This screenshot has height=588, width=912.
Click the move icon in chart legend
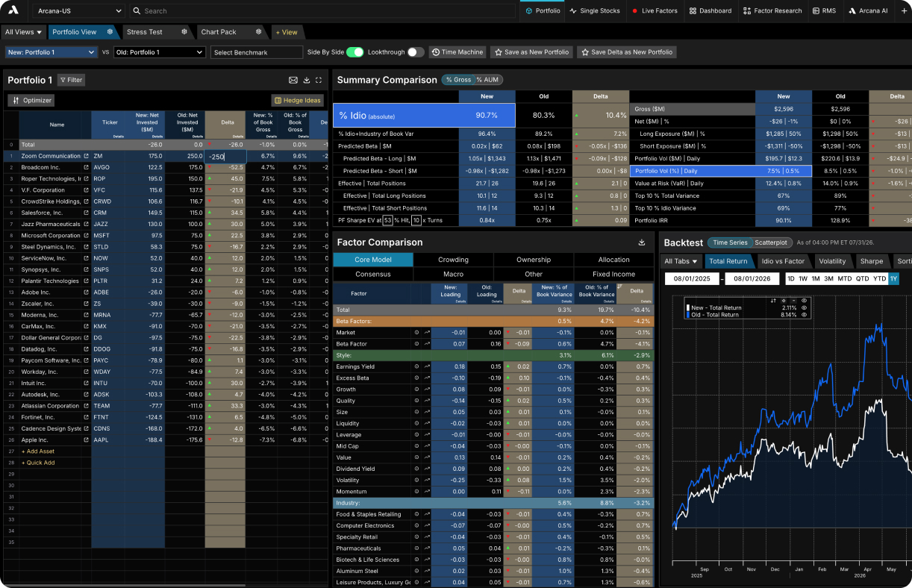[x=784, y=301]
